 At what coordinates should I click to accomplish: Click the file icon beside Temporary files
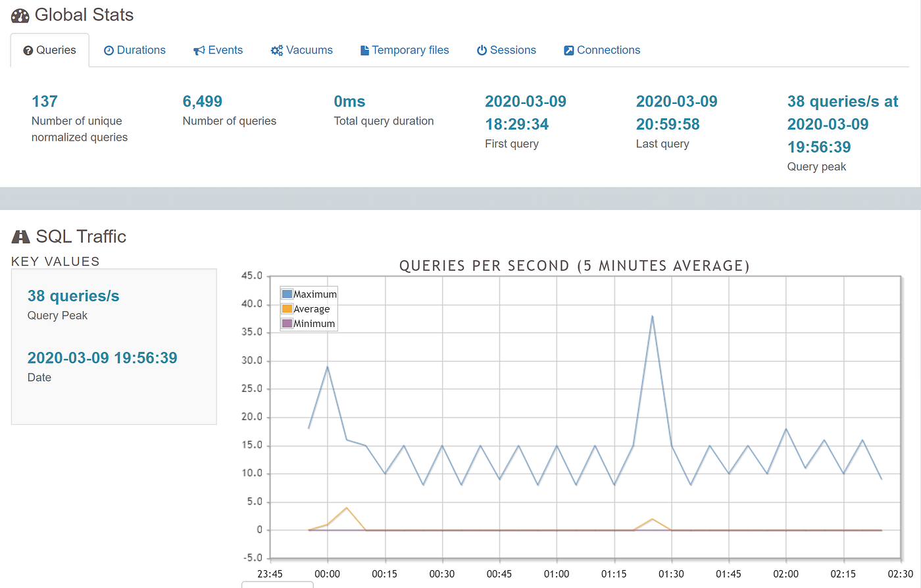click(x=364, y=51)
